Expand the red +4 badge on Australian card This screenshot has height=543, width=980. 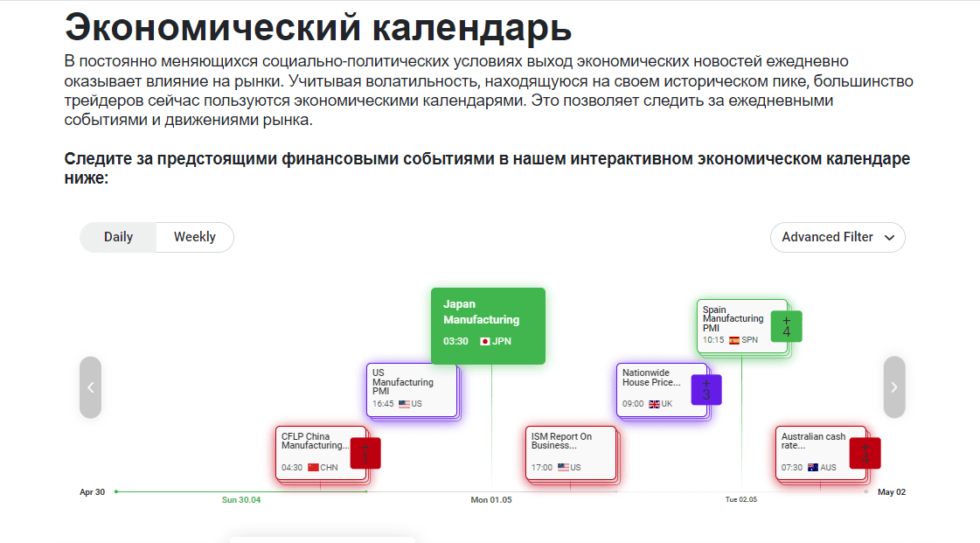pos(865,454)
